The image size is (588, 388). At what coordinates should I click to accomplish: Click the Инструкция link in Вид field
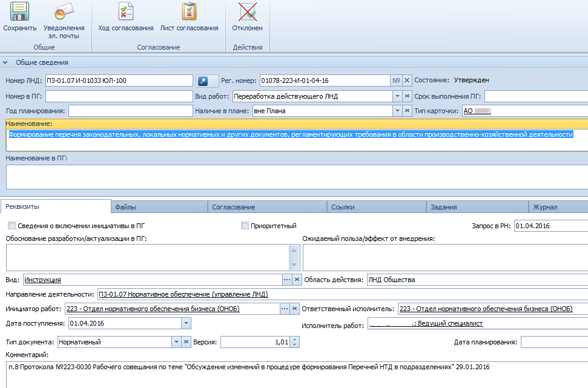(42, 280)
